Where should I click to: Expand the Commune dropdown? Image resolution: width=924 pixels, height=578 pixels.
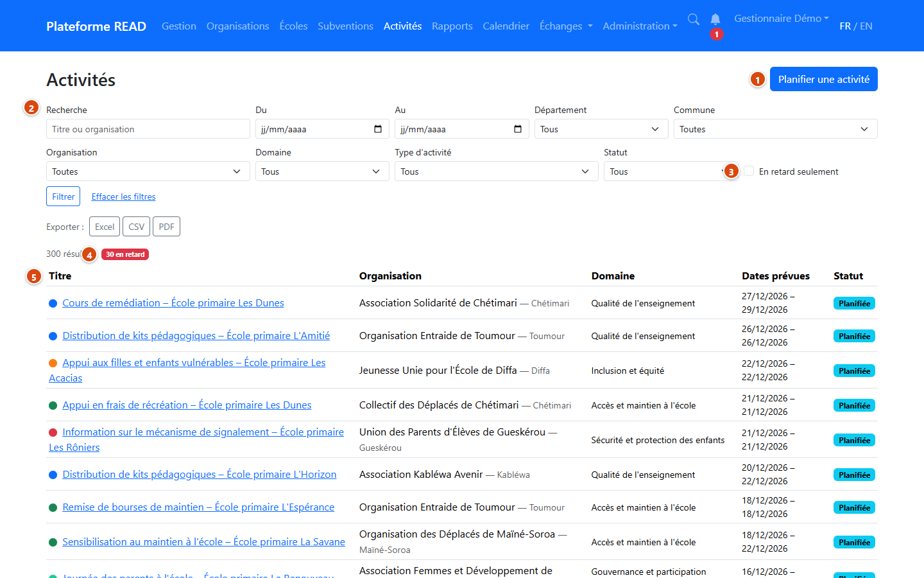[775, 129]
